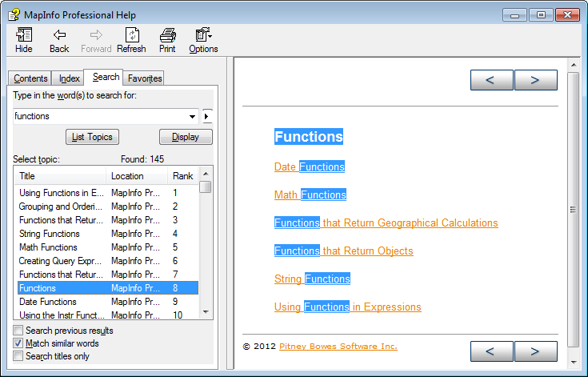This screenshot has height=377, width=588.
Task: Open Using Functions in Expressions link
Action: [348, 307]
